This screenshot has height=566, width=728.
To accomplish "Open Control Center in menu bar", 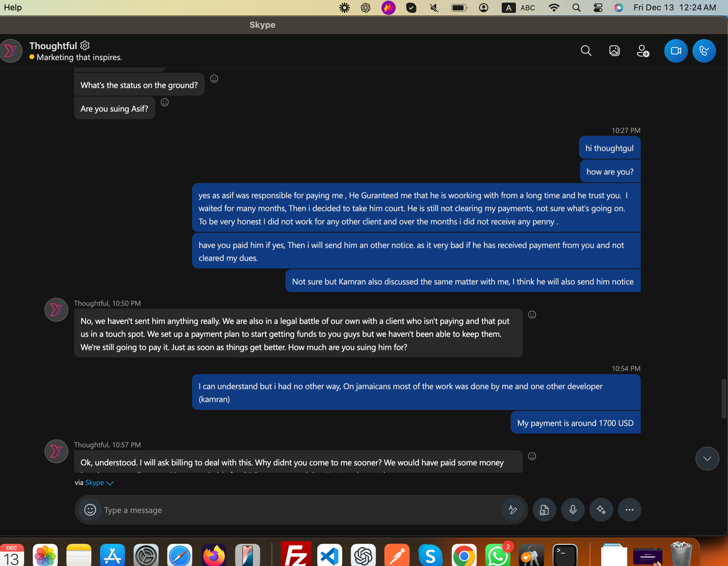I will pos(598,8).
